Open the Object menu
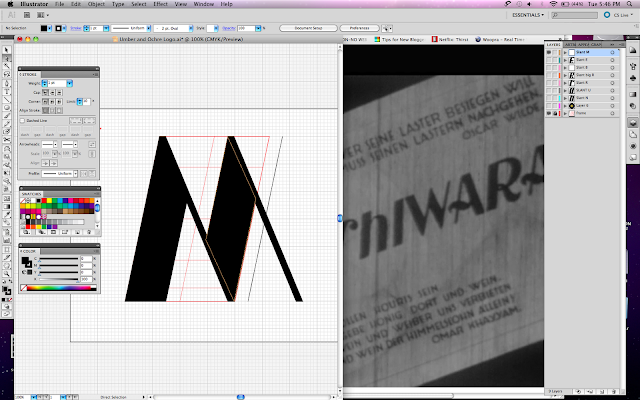Screen dimensions: 640x400 96,4
